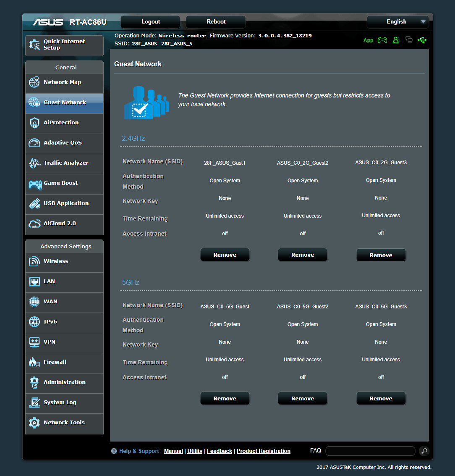Image resolution: width=455 pixels, height=476 pixels.
Task: Remove the ASUS_C0_2G_Guest2 network
Action: tap(303, 255)
